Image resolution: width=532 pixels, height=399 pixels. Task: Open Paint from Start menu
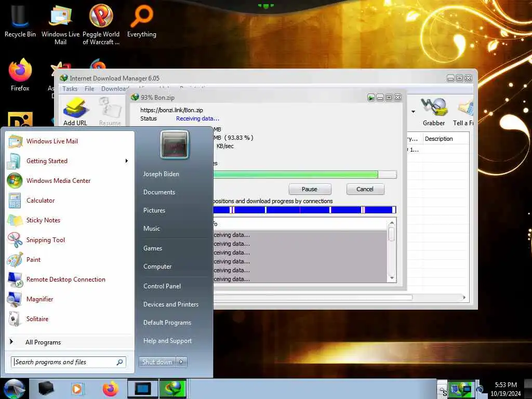pos(70,260)
